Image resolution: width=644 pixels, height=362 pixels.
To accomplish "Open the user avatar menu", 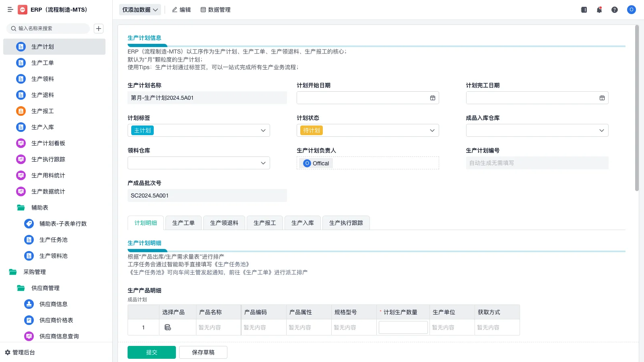I will coord(632,10).
